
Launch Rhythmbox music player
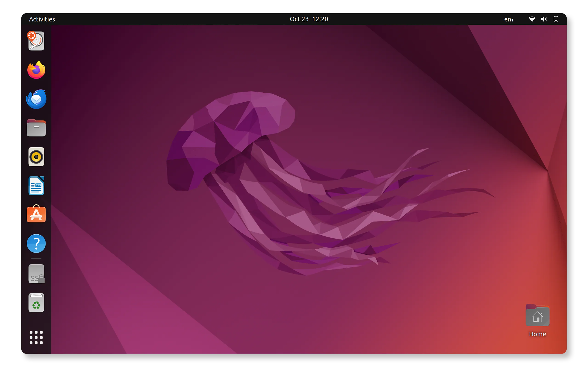tap(36, 157)
